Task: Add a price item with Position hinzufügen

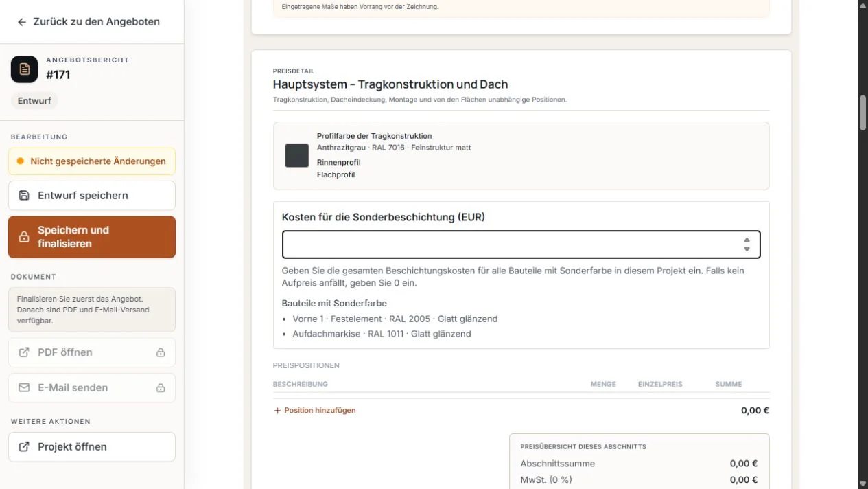Action: point(315,411)
